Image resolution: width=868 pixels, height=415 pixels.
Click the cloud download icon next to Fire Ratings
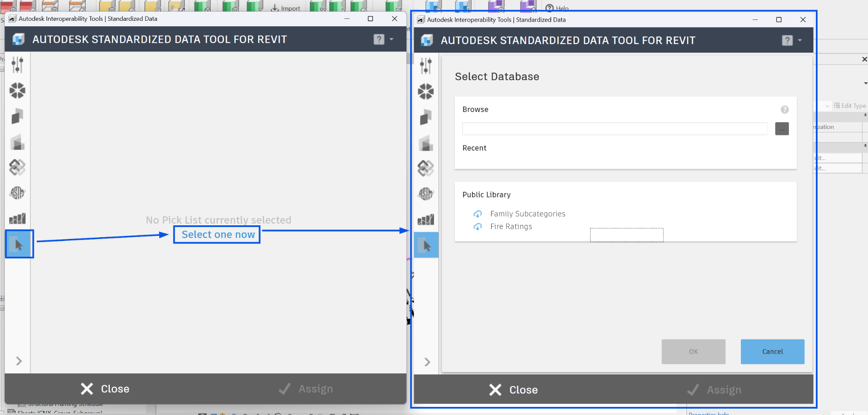pos(478,227)
